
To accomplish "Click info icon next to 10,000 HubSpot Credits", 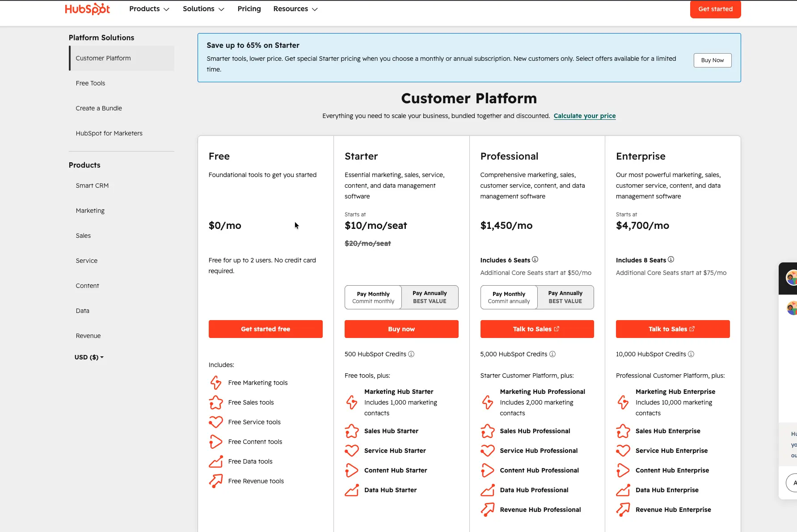I will (691, 354).
